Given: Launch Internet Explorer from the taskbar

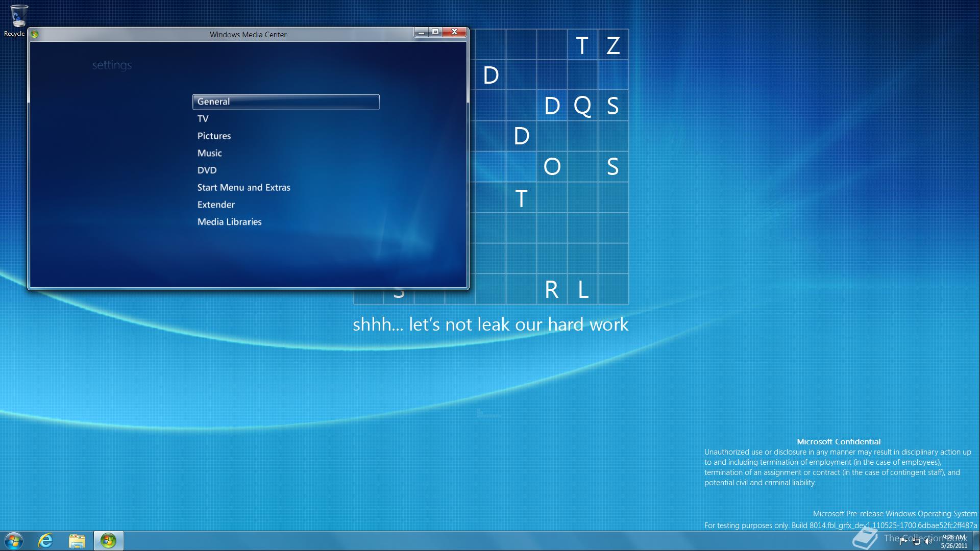Looking at the screenshot, I should pos(46,541).
